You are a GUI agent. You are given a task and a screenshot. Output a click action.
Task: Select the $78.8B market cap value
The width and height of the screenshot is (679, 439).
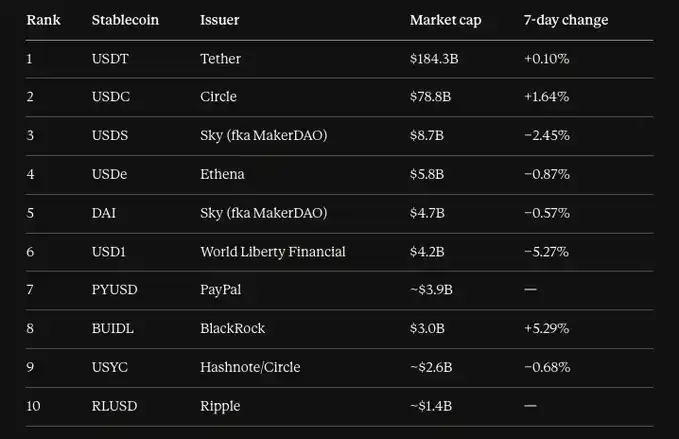pyautogui.click(x=430, y=97)
